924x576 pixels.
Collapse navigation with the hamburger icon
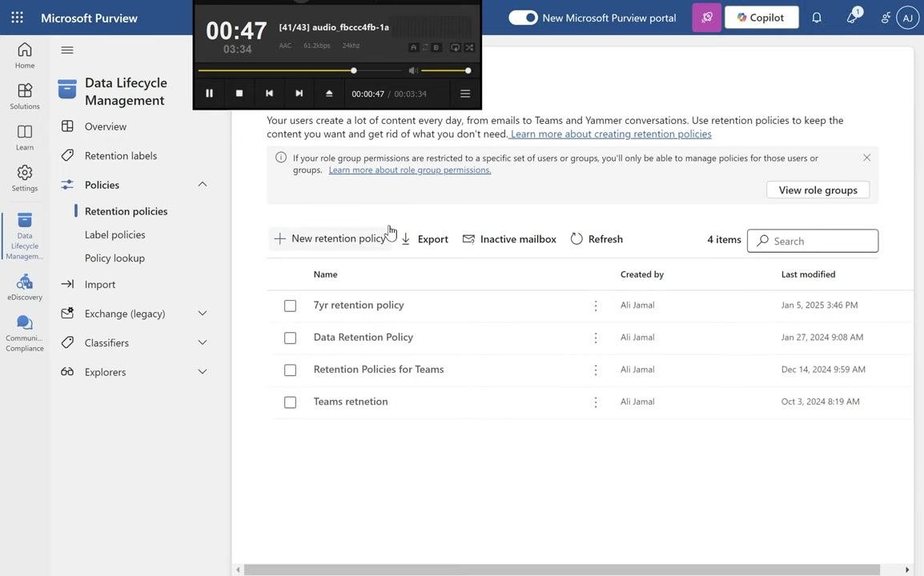point(67,50)
